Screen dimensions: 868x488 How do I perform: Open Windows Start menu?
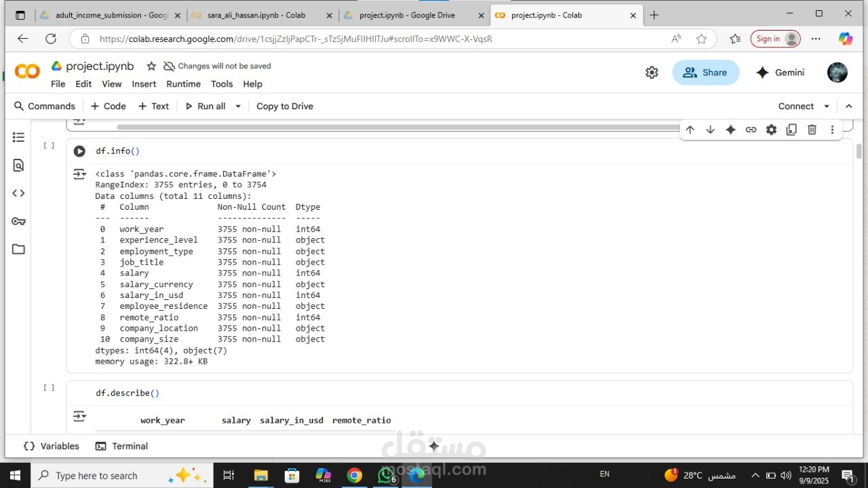tap(15, 475)
